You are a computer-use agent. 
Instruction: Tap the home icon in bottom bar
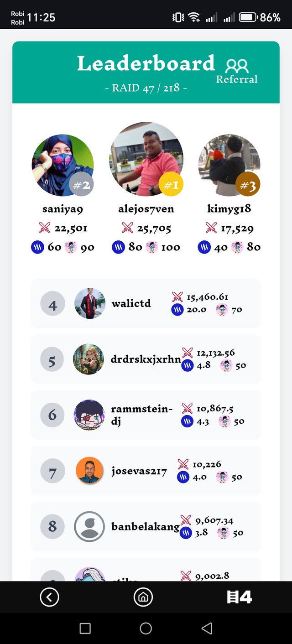[143, 597]
